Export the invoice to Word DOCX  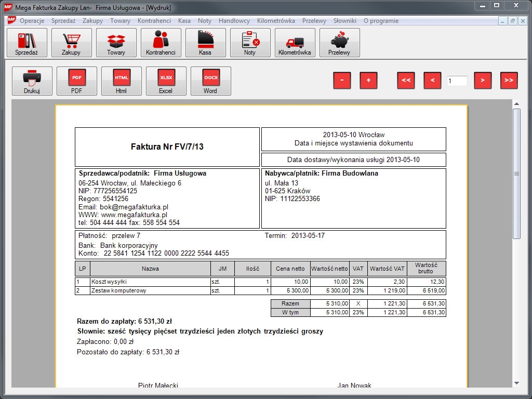point(211,81)
